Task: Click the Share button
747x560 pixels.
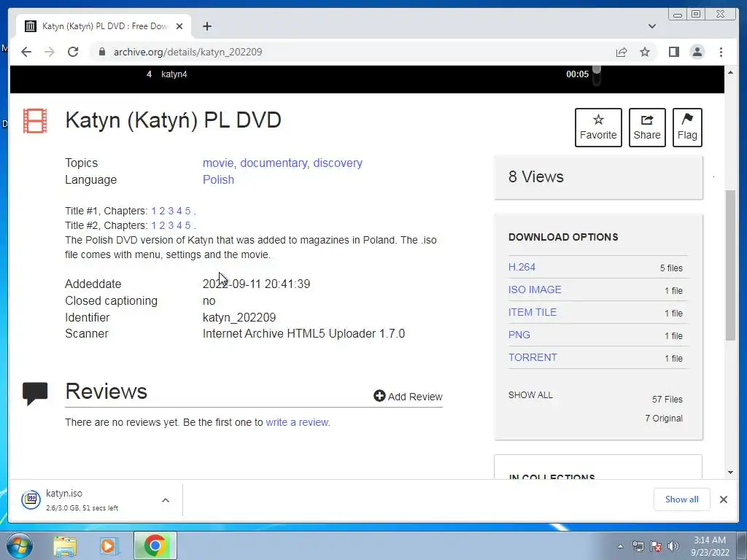Action: click(x=647, y=128)
